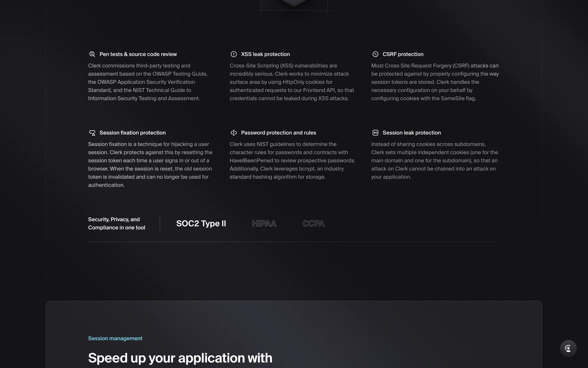Click the XSS leak protection heading
Image resolution: width=588 pixels, height=368 pixels.
[x=265, y=54]
